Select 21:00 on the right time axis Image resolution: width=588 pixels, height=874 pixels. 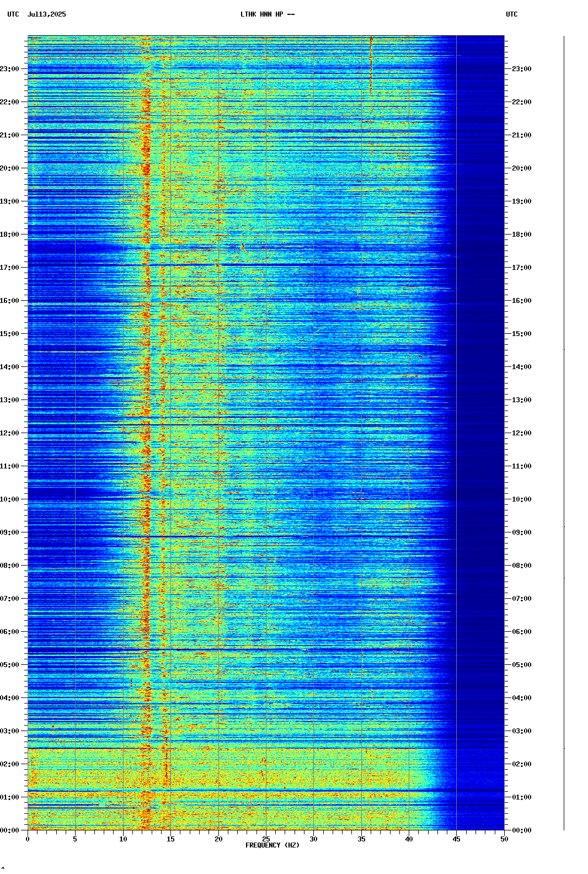(x=522, y=135)
